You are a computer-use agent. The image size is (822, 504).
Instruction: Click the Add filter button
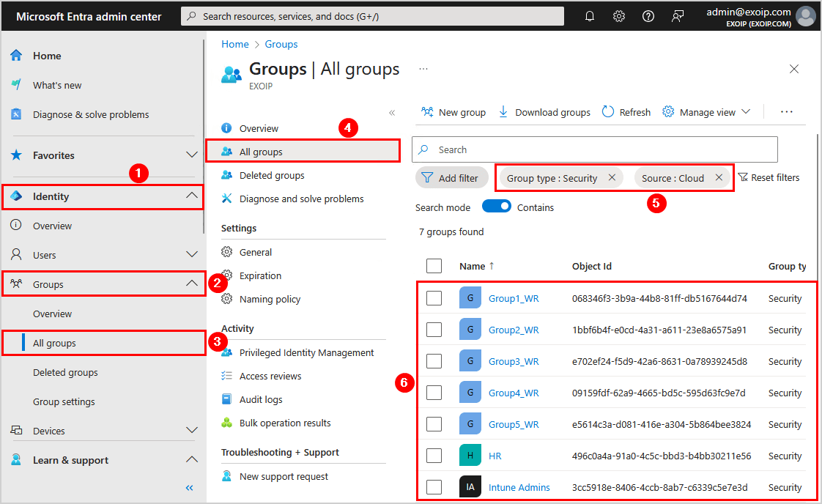pyautogui.click(x=451, y=178)
